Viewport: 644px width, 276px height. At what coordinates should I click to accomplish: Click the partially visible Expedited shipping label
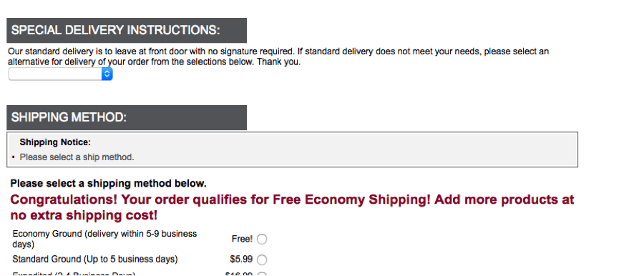[74, 275]
